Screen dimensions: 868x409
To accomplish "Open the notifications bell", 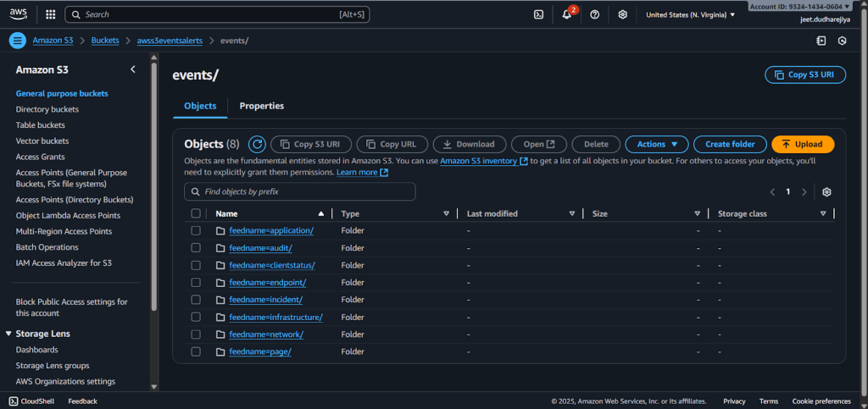I will click(567, 15).
